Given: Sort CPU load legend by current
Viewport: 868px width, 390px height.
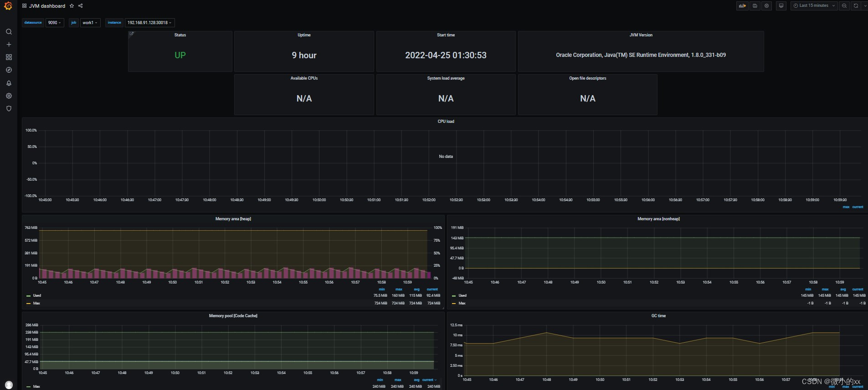Looking at the screenshot, I should pyautogui.click(x=858, y=207).
